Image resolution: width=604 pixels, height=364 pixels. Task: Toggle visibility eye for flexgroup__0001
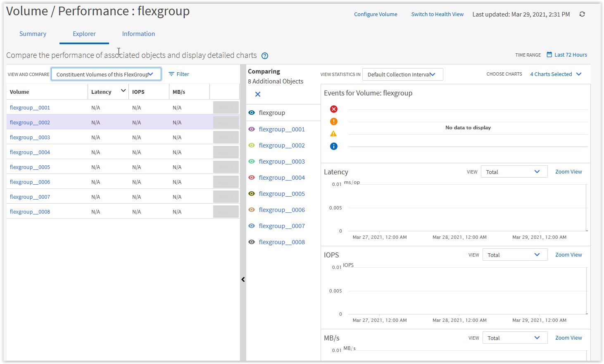tap(252, 129)
